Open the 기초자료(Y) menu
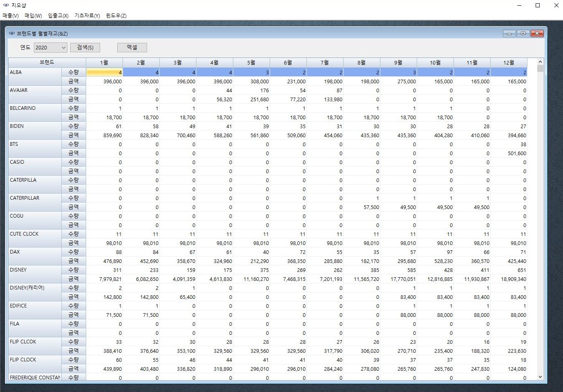563x392 pixels. (x=87, y=16)
